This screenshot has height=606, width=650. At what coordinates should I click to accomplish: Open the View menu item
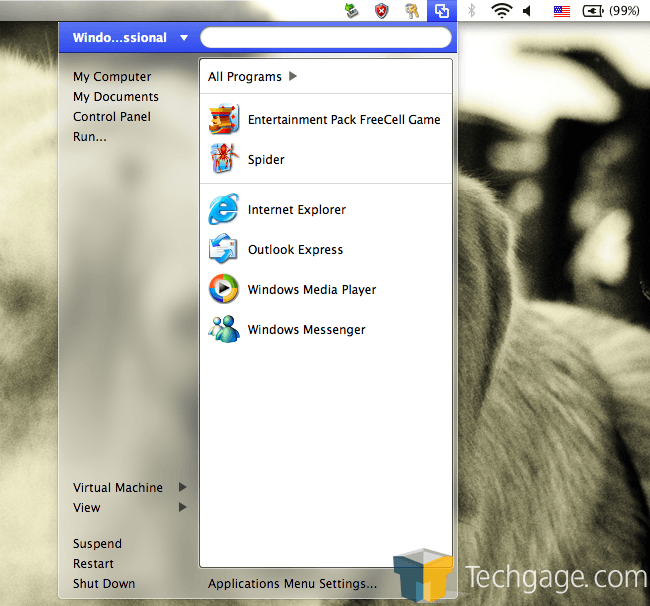(x=87, y=507)
